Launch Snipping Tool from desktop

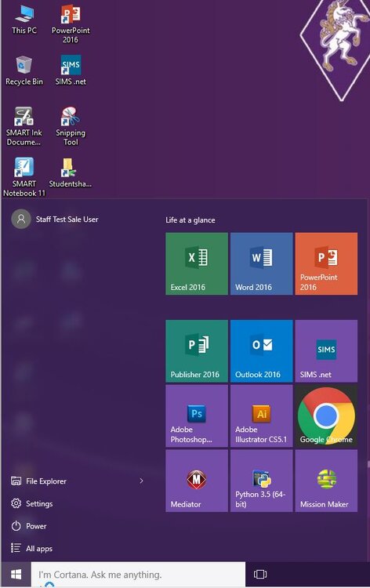[x=71, y=126]
